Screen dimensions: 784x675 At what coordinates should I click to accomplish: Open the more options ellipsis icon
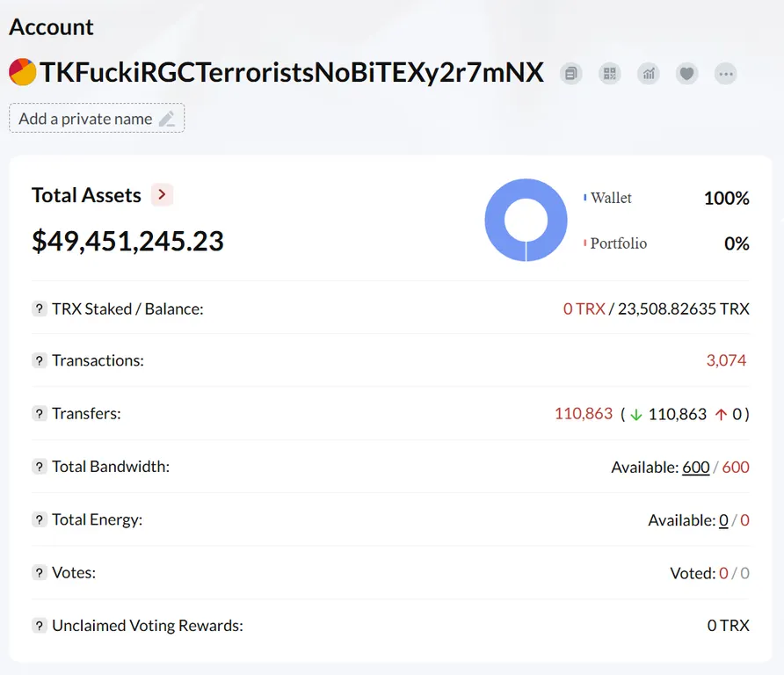point(725,74)
